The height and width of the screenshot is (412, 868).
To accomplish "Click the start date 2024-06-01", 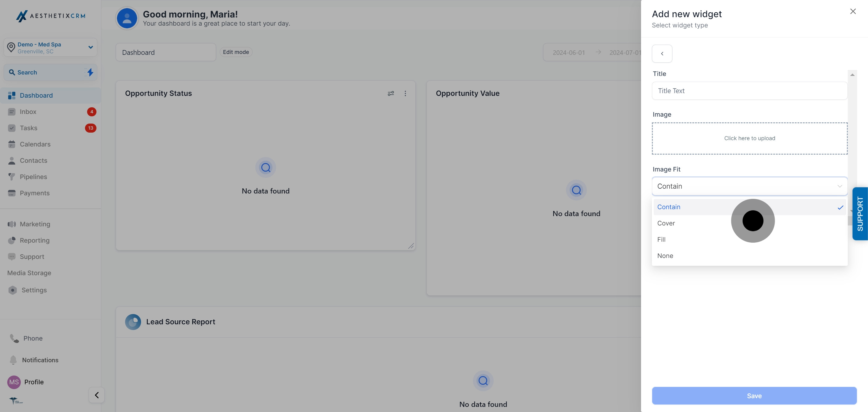I will pos(569,52).
